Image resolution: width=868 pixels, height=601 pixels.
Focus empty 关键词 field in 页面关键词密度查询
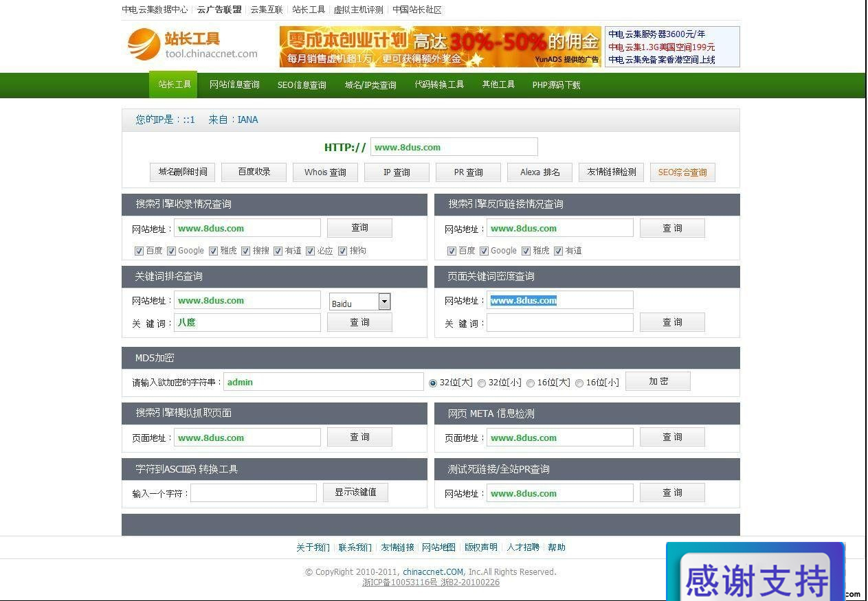(560, 323)
